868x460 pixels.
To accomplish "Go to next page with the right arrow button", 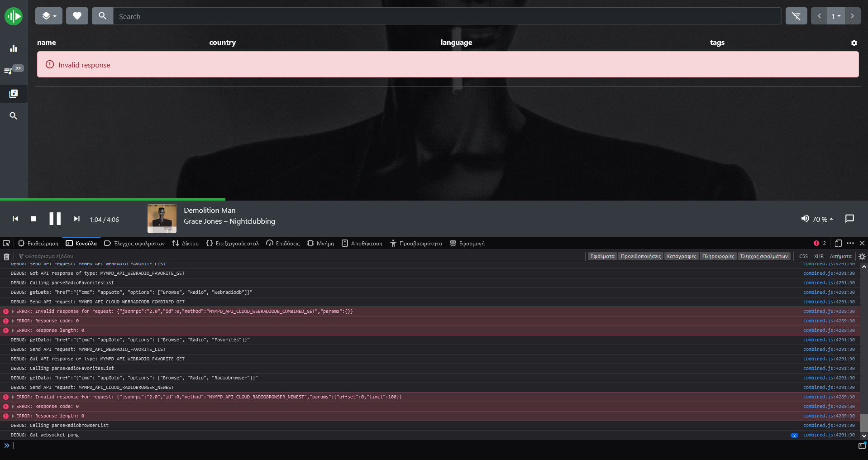I will click(853, 15).
